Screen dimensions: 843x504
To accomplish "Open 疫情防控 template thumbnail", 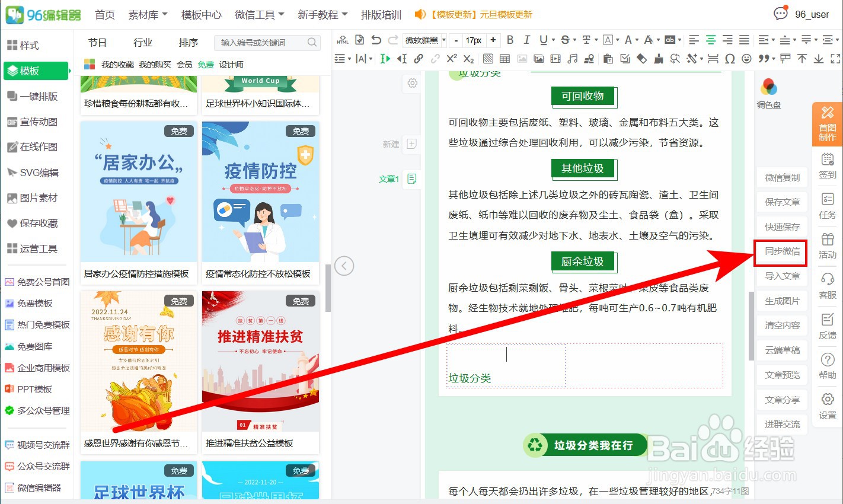I will 260,192.
